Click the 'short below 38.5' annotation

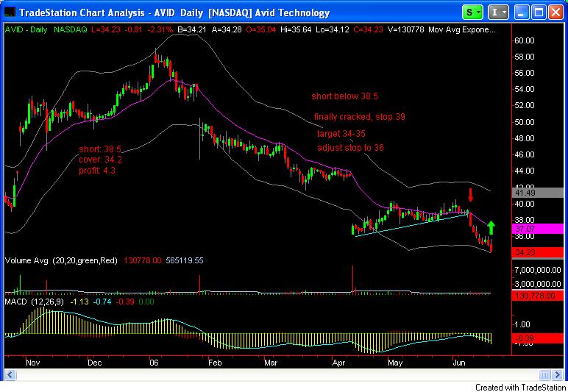click(344, 96)
